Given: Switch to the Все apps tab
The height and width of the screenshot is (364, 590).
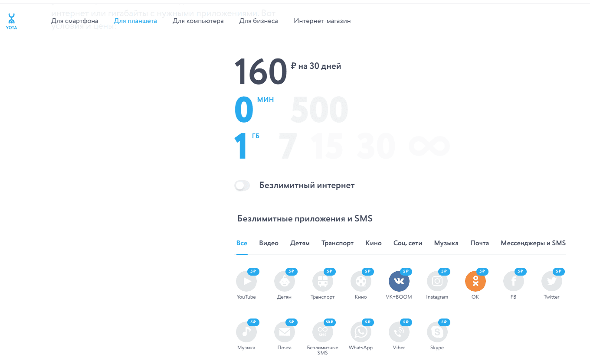Looking at the screenshot, I should (242, 243).
